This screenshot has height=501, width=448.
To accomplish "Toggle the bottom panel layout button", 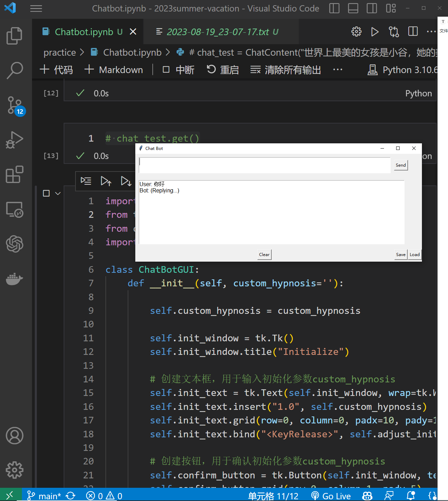I will 353,8.
